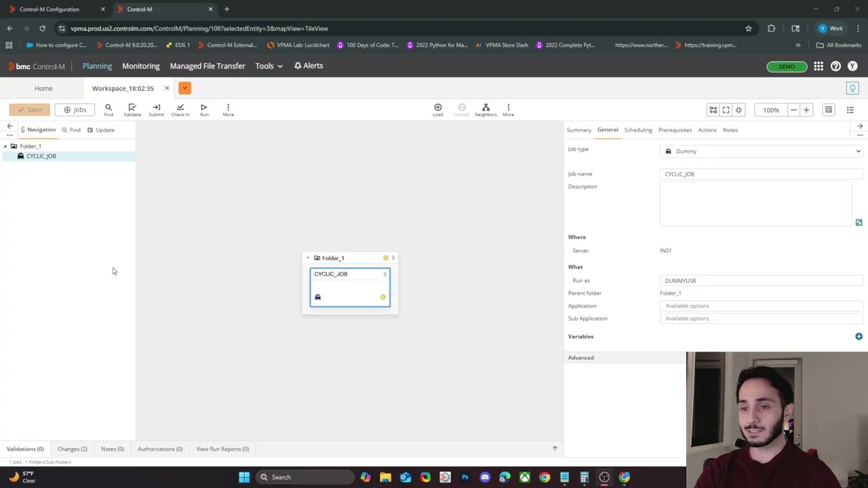Expand the description field editor icon

pos(859,222)
